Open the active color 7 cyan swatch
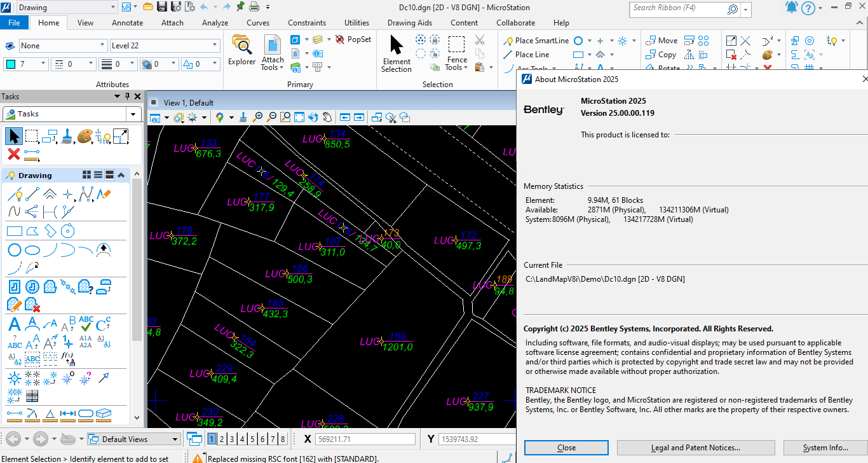The image size is (868, 463). (11, 64)
